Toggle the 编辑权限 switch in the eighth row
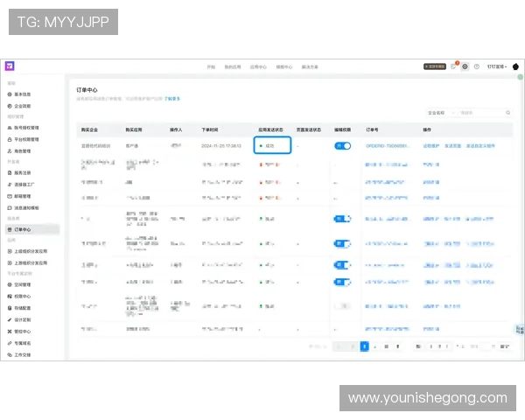 (x=342, y=282)
